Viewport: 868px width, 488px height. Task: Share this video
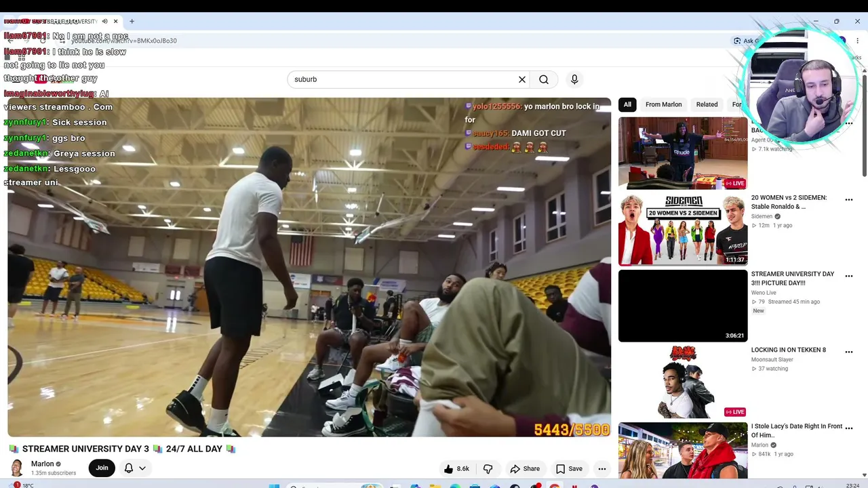(x=525, y=468)
